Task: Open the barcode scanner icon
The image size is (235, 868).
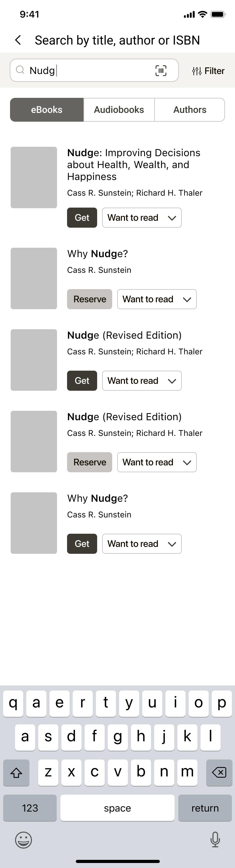Action: [x=161, y=71]
